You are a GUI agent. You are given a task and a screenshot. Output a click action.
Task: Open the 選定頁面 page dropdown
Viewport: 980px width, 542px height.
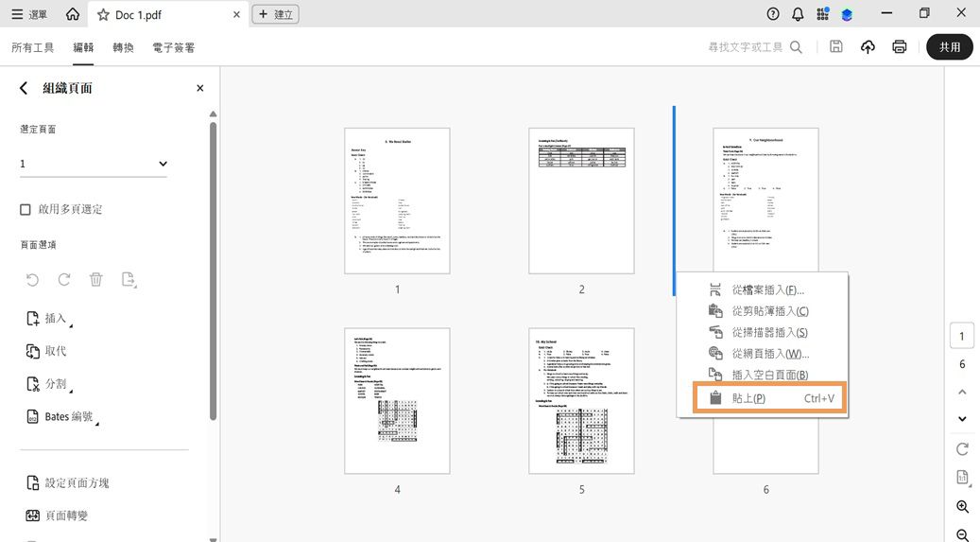(94, 164)
